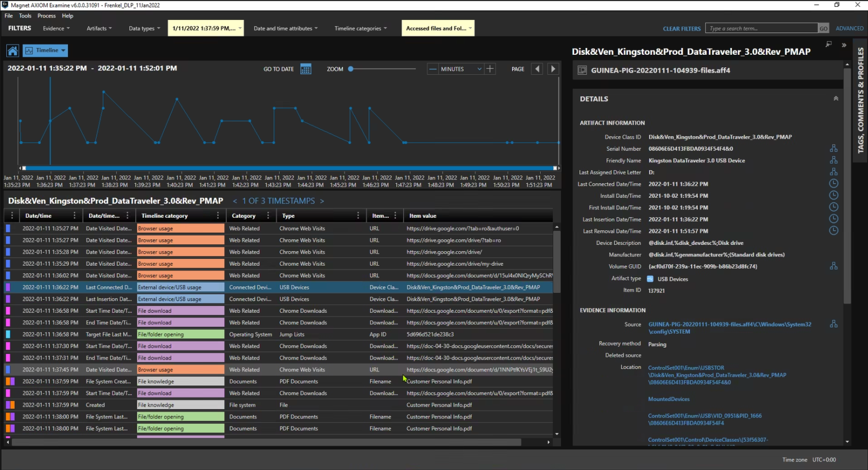This screenshot has height=470, width=868.
Task: Click clock icon next to Last Connected Date/Time
Action: [x=834, y=183]
